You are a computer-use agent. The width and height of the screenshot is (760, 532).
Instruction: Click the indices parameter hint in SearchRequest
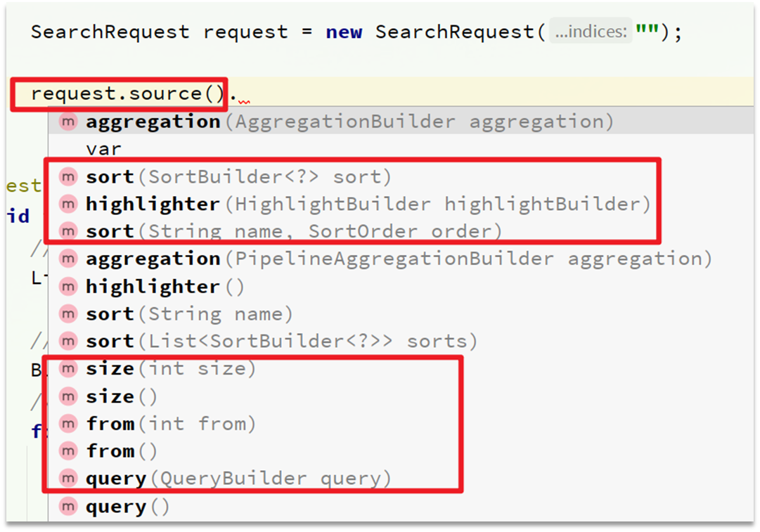point(591,32)
